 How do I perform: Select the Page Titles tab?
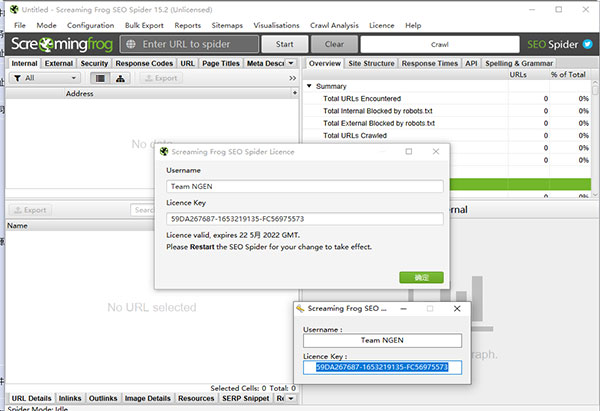(221, 63)
